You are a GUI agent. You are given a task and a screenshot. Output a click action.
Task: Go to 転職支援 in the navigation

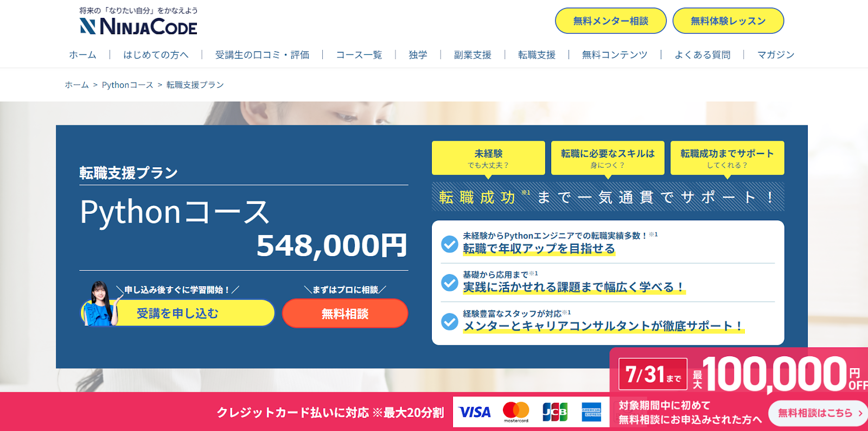[x=537, y=55]
